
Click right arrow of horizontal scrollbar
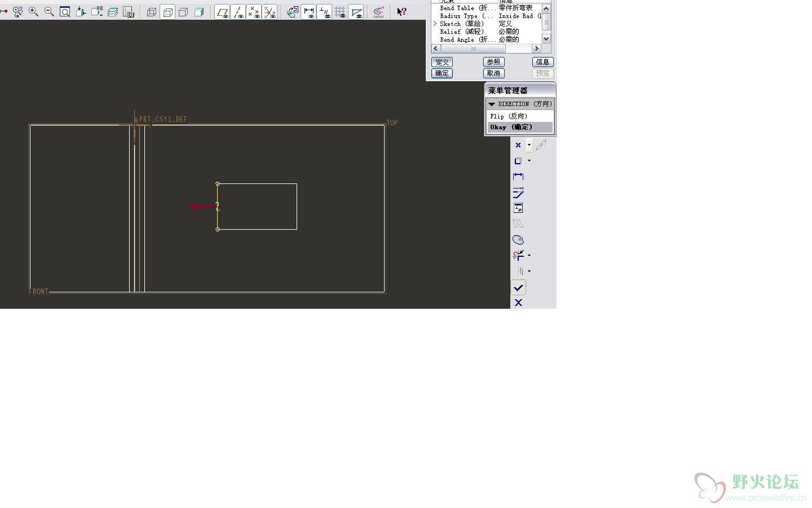(537, 49)
